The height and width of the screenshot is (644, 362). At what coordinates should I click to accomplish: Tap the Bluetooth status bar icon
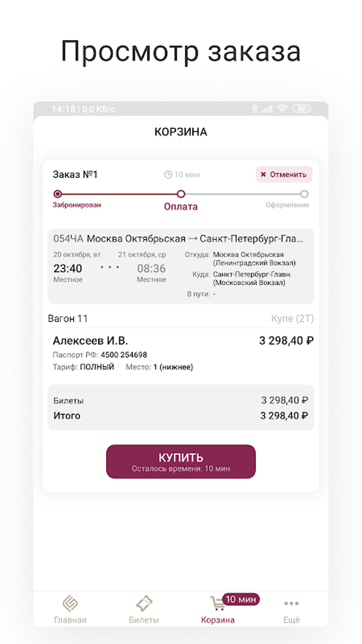tap(254, 109)
